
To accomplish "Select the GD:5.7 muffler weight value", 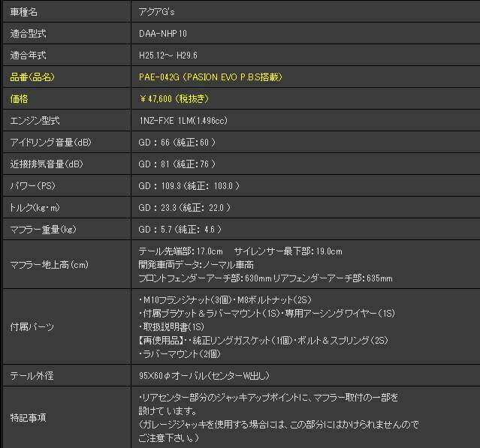I will pyautogui.click(x=180, y=230).
